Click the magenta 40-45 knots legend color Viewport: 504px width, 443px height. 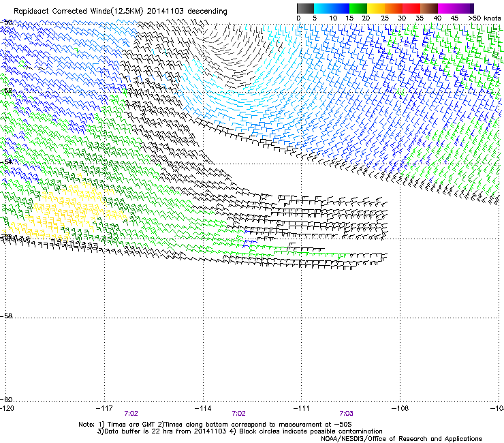[x=447, y=8]
